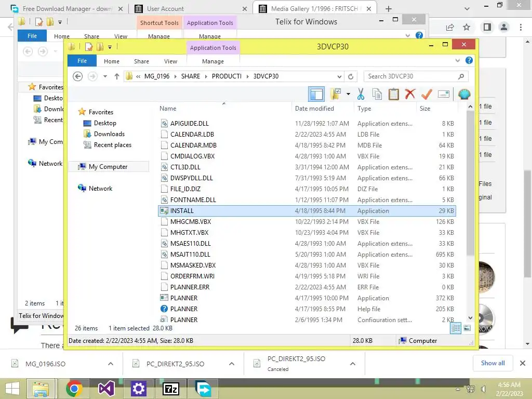This screenshot has height=399, width=532.
Task: Switch to large icons view
Action: pos(467,328)
